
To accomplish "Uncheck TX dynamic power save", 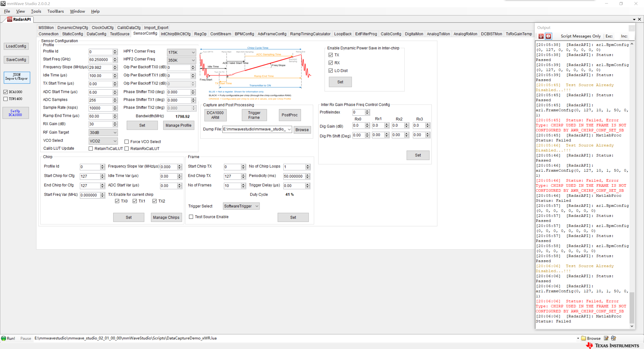I will tap(331, 55).
